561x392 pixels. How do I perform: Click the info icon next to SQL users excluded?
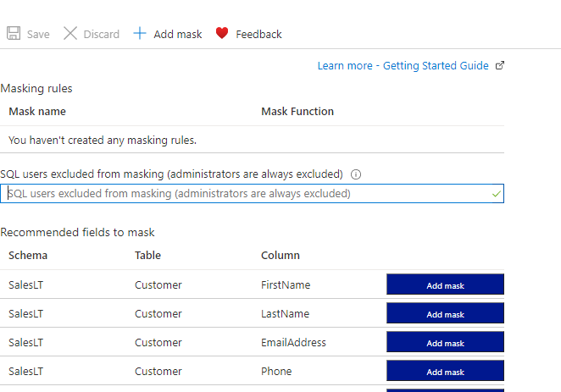[x=356, y=174]
